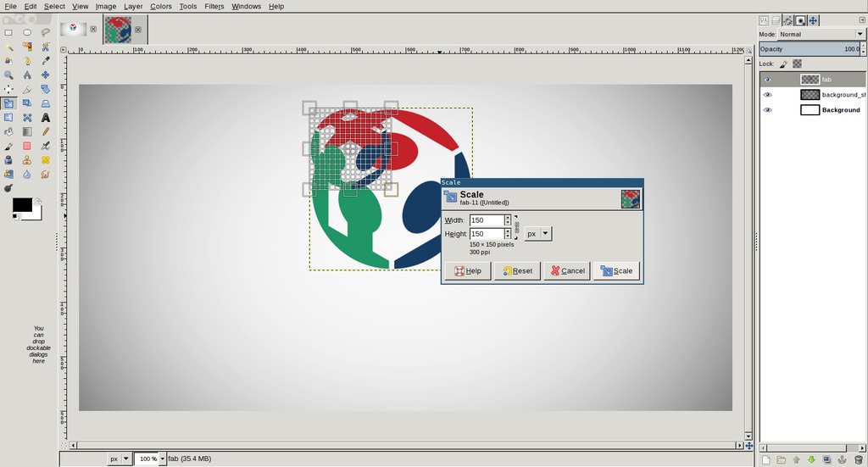This screenshot has height=467, width=868.
Task: Click the Help button in dialog
Action: [468, 271]
